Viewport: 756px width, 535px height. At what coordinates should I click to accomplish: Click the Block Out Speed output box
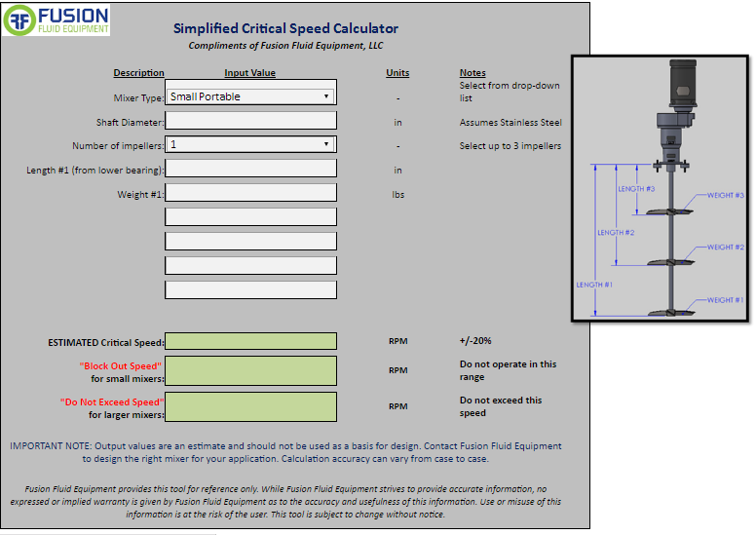250,370
